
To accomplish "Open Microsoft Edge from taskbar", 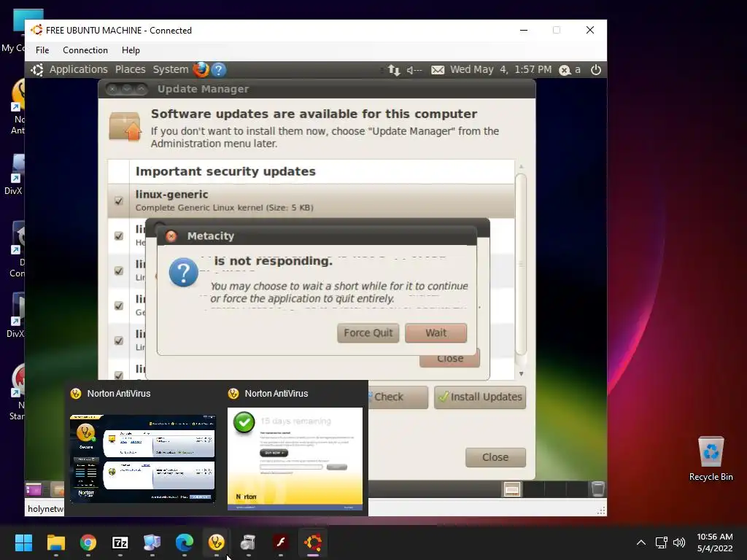I will tap(185, 542).
